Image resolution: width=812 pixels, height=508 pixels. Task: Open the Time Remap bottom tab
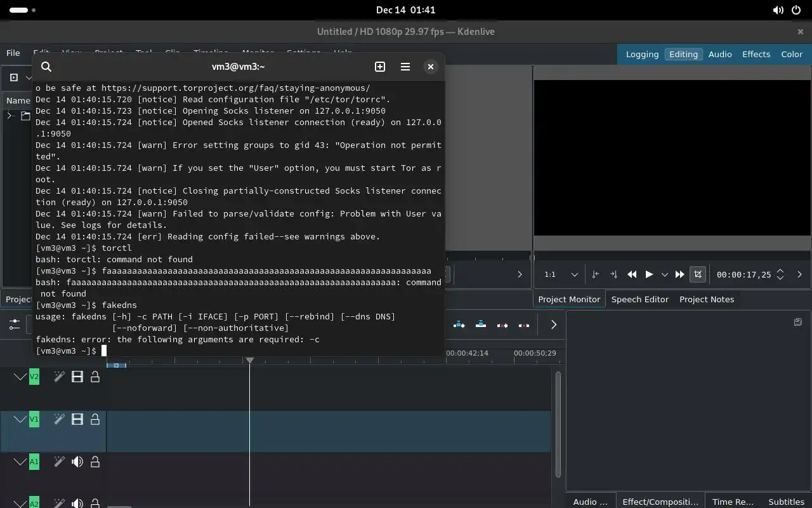[x=733, y=502]
